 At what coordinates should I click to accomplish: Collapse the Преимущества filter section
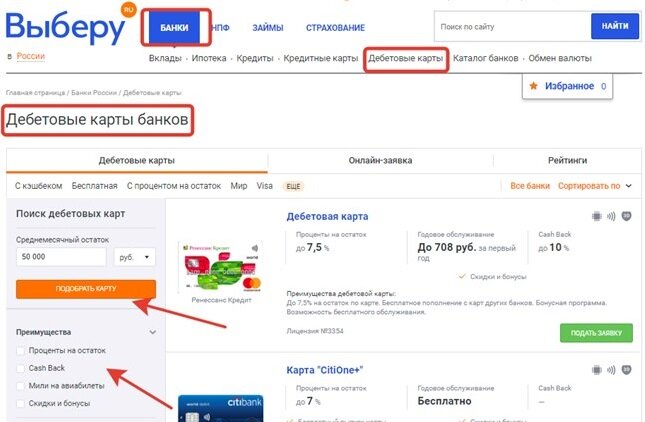(153, 332)
